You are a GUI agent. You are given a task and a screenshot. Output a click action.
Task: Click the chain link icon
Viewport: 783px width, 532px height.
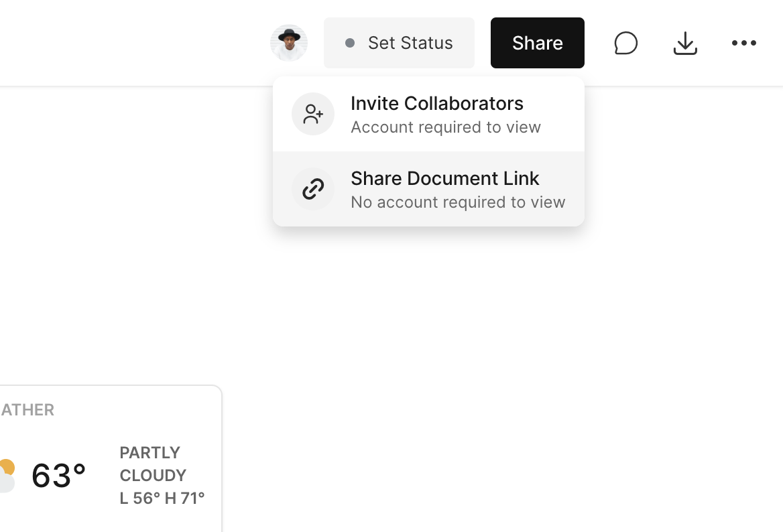[313, 189]
